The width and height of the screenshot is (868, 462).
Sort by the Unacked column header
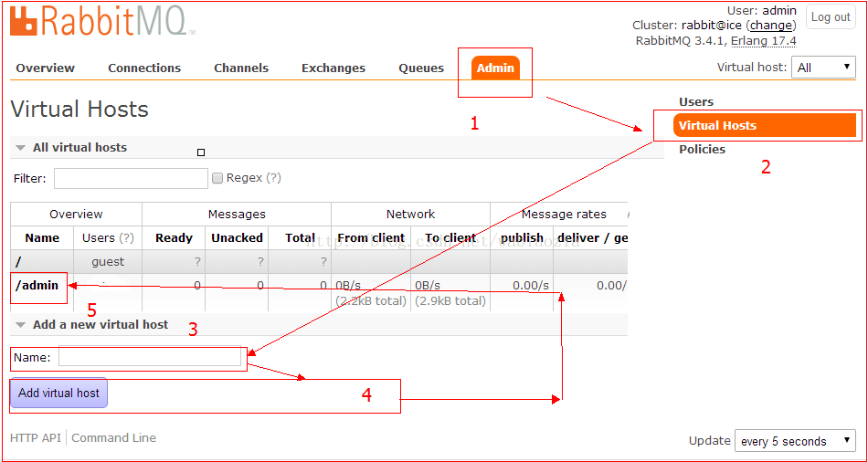point(237,238)
